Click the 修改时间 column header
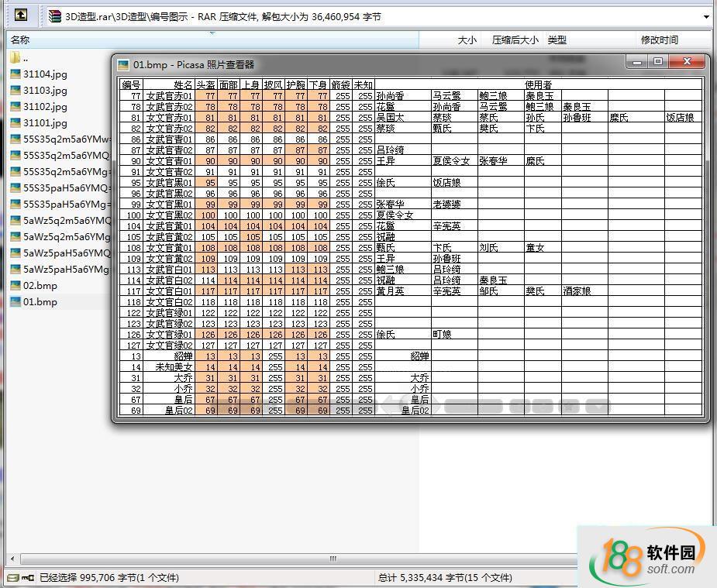The image size is (717, 588). point(659,40)
